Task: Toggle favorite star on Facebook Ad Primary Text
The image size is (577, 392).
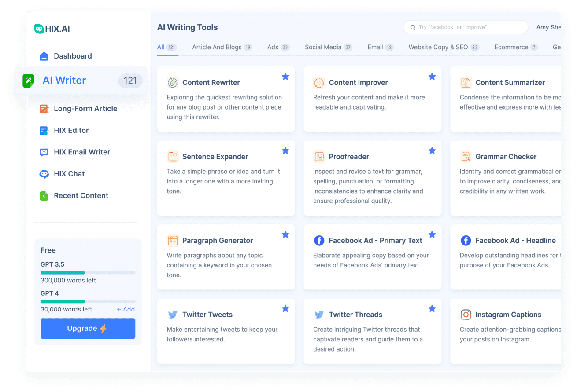Action: click(x=432, y=234)
